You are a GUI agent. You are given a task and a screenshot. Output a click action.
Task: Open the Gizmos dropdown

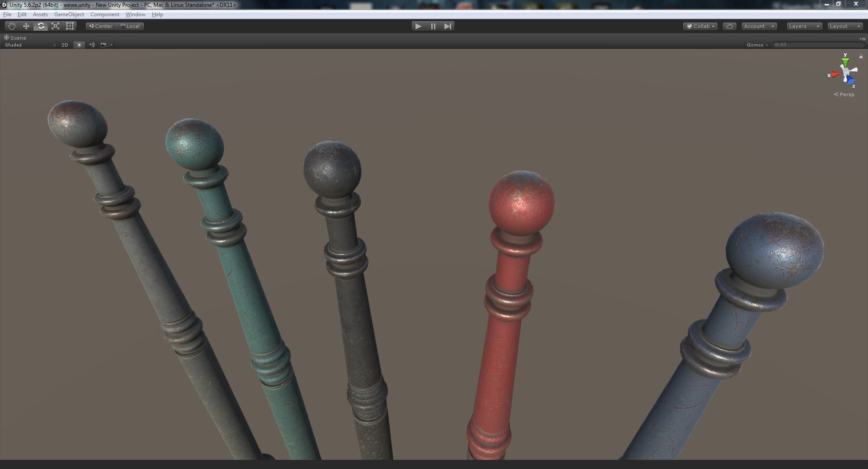click(757, 45)
